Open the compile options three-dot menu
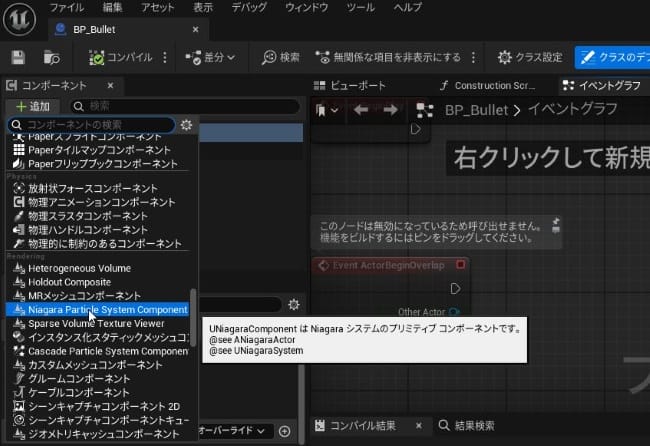Viewport: 650px width, 446px height. [x=165, y=58]
